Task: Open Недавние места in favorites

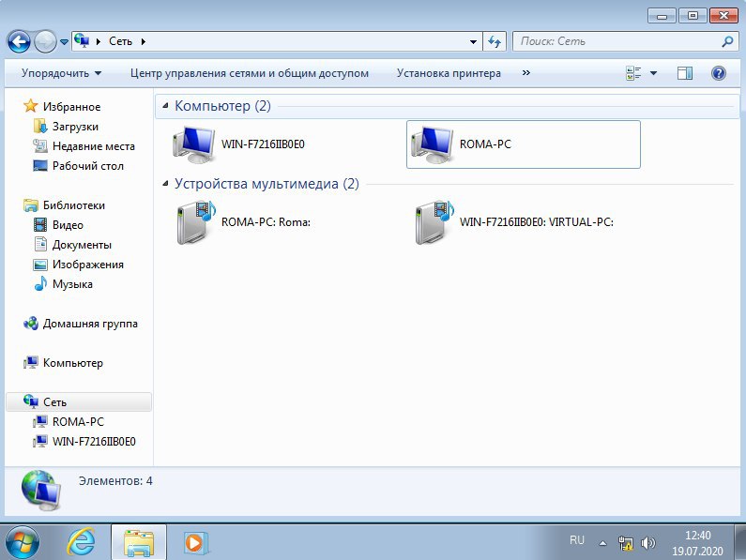Action: pos(93,146)
